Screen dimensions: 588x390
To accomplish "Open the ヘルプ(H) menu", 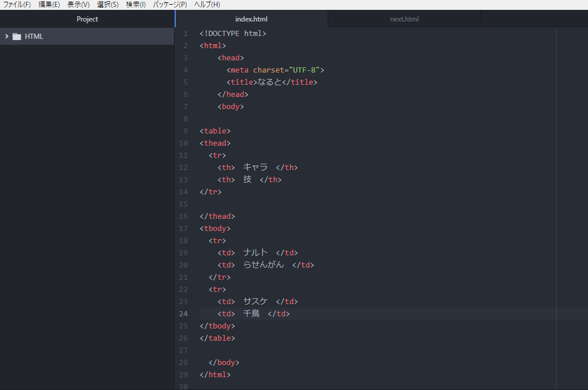I will coord(207,5).
